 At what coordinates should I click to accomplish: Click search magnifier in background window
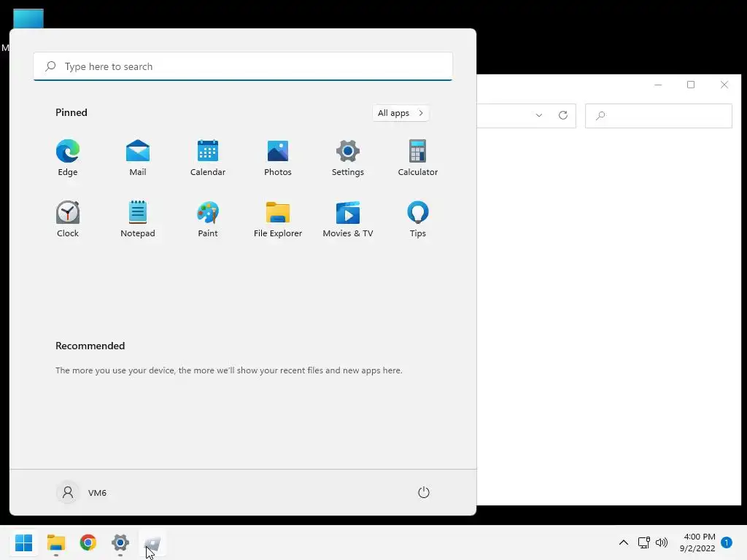[x=600, y=116]
